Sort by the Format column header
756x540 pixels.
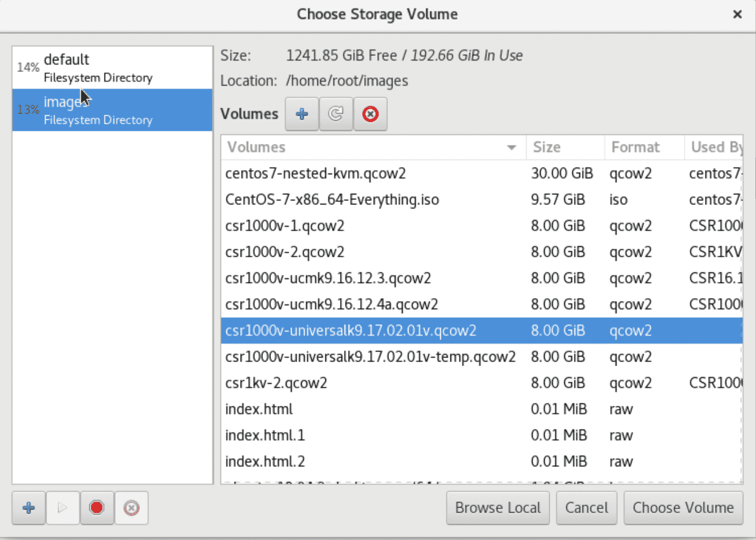(x=644, y=147)
